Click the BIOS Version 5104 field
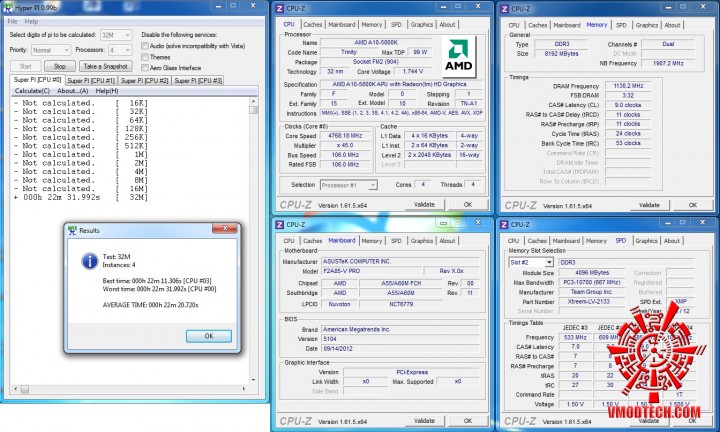The width and height of the screenshot is (720, 432). 399,339
